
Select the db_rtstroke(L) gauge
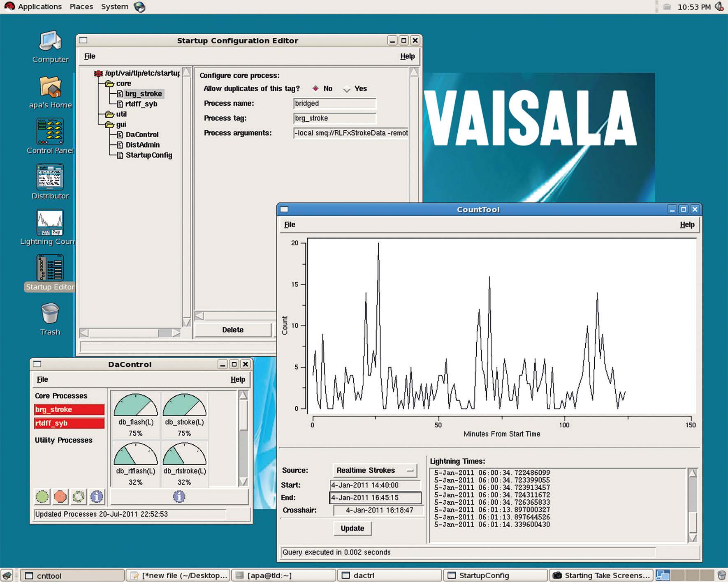coord(185,464)
